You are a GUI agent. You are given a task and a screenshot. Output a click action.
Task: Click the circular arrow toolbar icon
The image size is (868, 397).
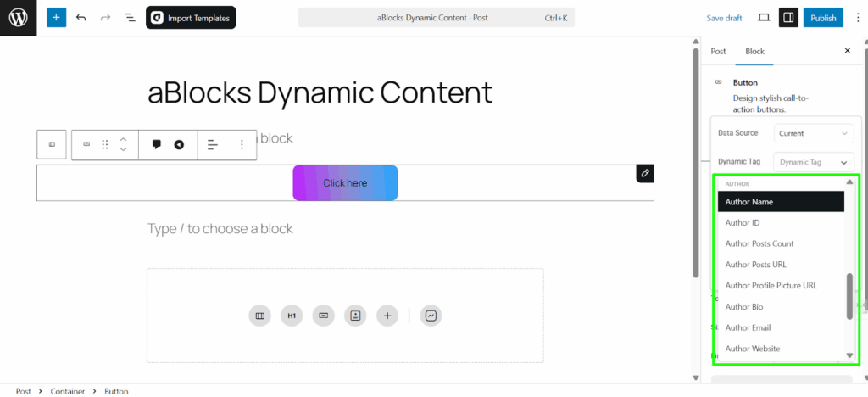(179, 144)
